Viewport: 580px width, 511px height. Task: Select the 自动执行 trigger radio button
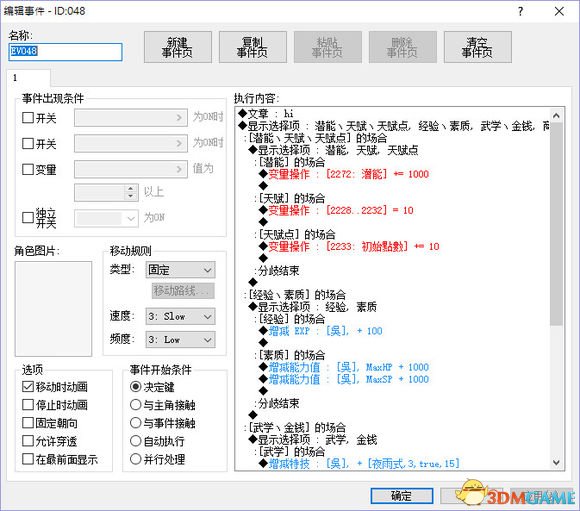(136, 441)
